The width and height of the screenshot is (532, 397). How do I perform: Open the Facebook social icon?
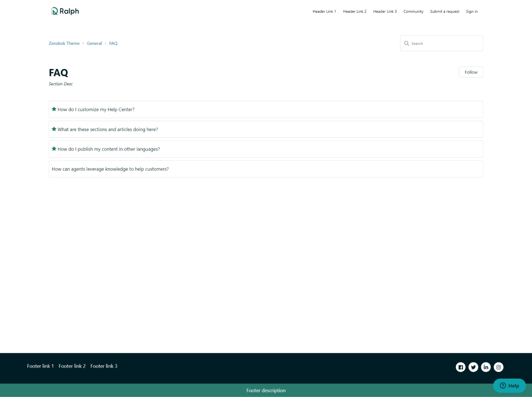pyautogui.click(x=461, y=367)
